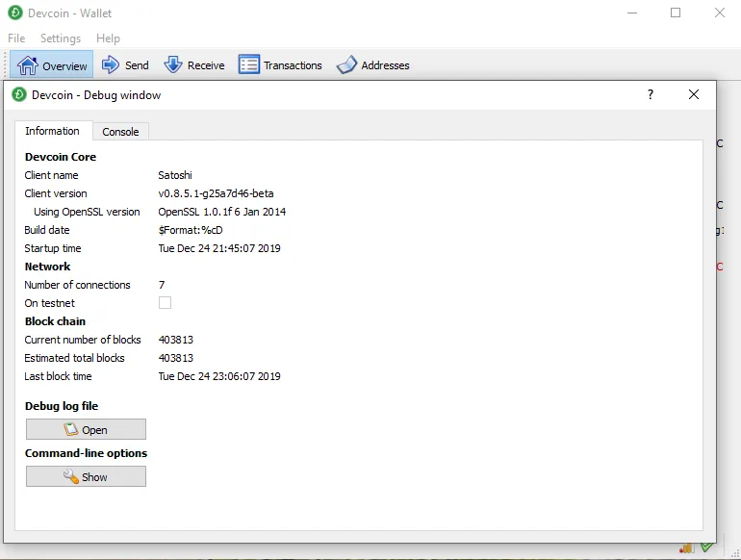Click the green sync checkmark status icon

pyautogui.click(x=707, y=547)
